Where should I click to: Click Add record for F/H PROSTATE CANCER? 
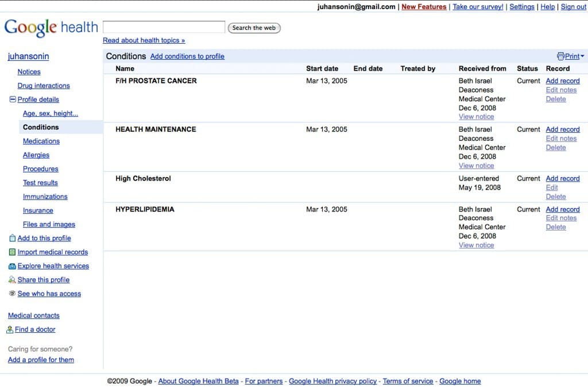pyautogui.click(x=563, y=80)
